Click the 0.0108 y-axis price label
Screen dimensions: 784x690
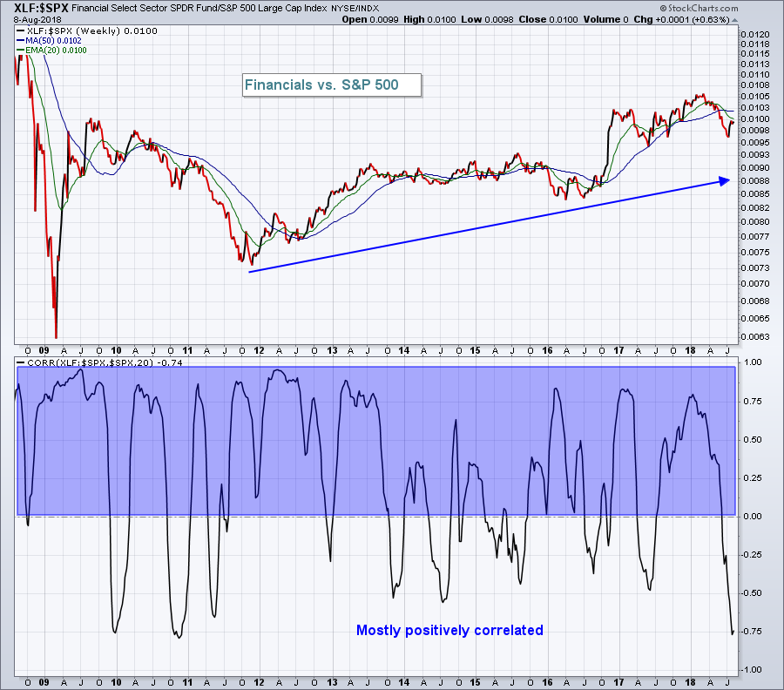(755, 85)
